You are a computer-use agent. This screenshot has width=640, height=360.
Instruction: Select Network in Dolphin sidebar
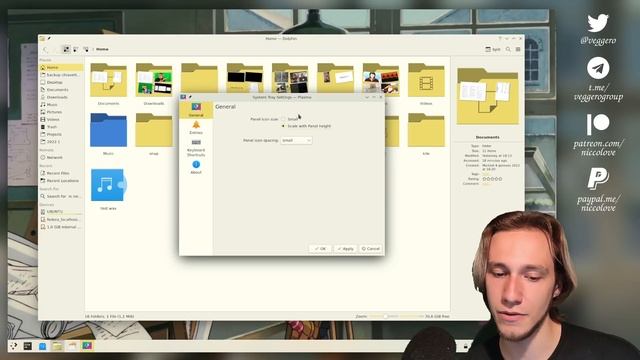point(61,158)
